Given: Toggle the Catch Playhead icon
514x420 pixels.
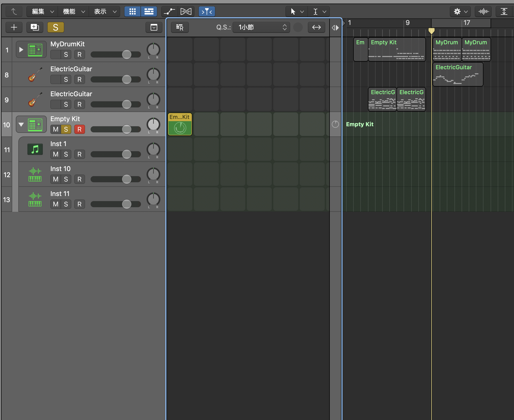Looking at the screenshot, I should [x=207, y=11].
